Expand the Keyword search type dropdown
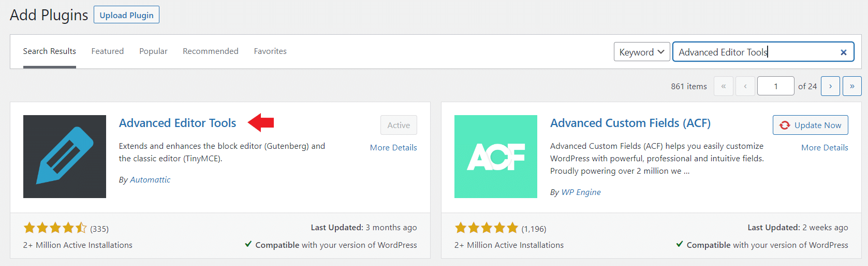This screenshot has width=868, height=266. [642, 52]
